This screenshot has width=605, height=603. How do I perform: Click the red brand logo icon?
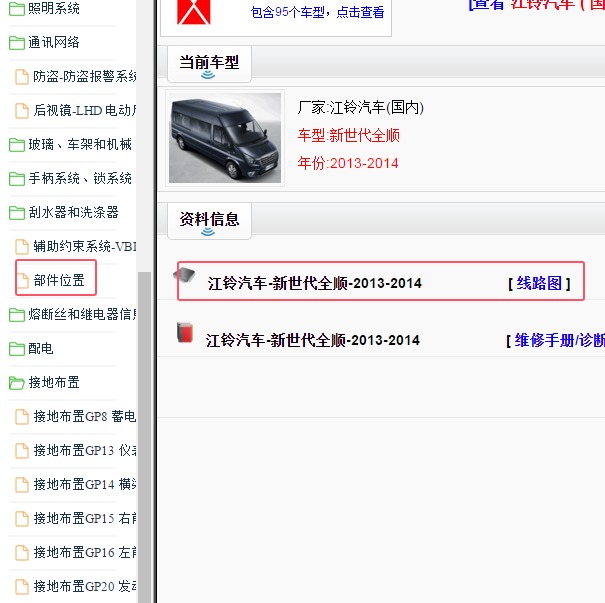(194, 12)
